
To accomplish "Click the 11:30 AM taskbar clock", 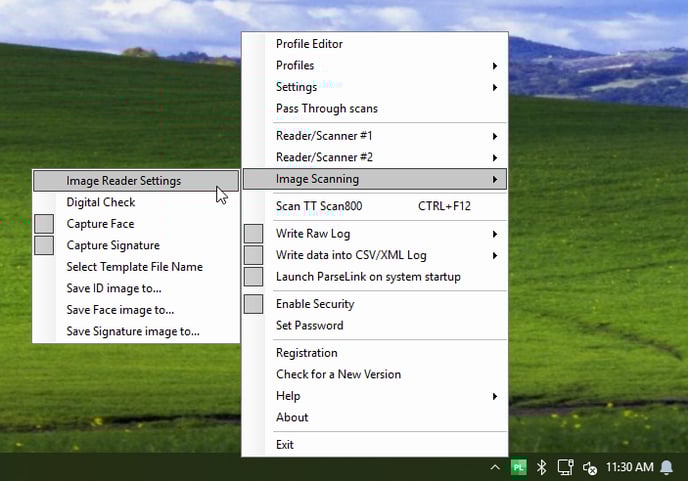I will [x=630, y=467].
